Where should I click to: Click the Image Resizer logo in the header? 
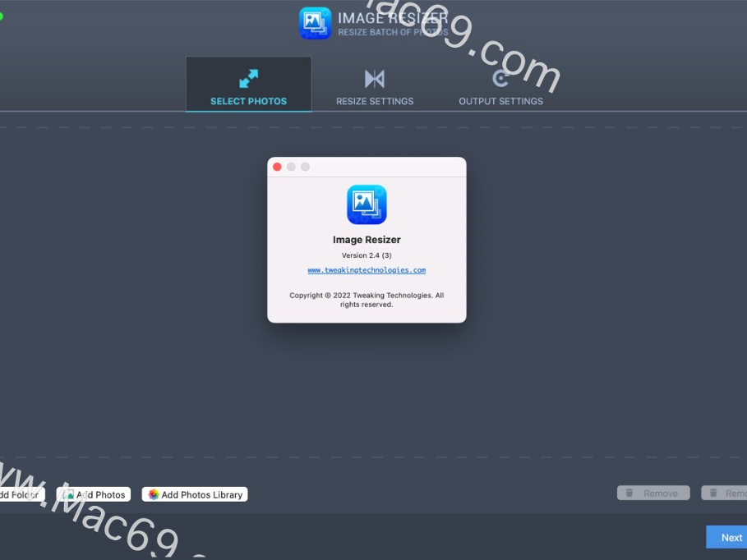[315, 22]
